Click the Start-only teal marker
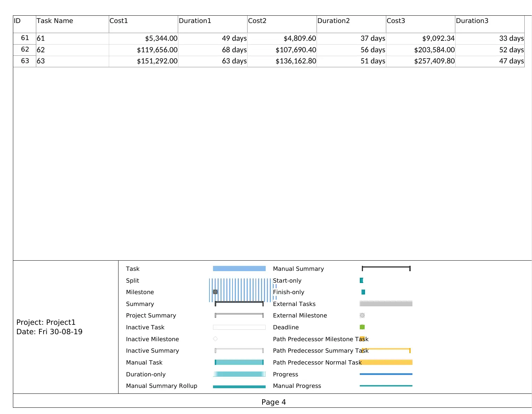This screenshot has width=532, height=414. click(x=362, y=280)
